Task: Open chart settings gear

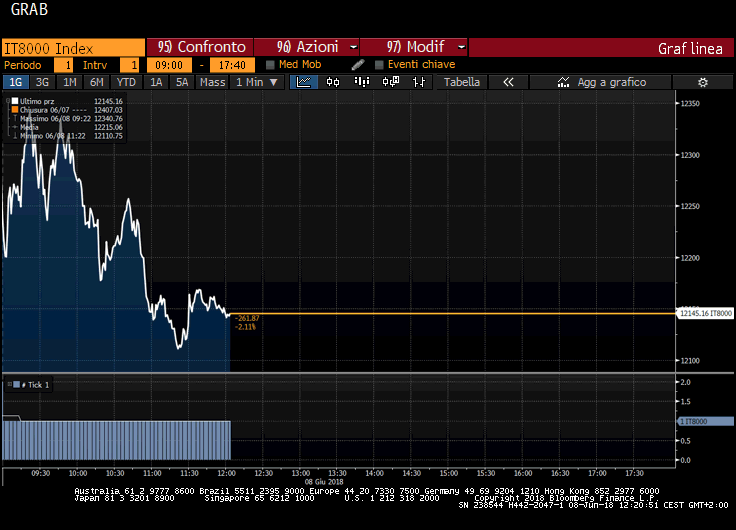Action: 703,83
